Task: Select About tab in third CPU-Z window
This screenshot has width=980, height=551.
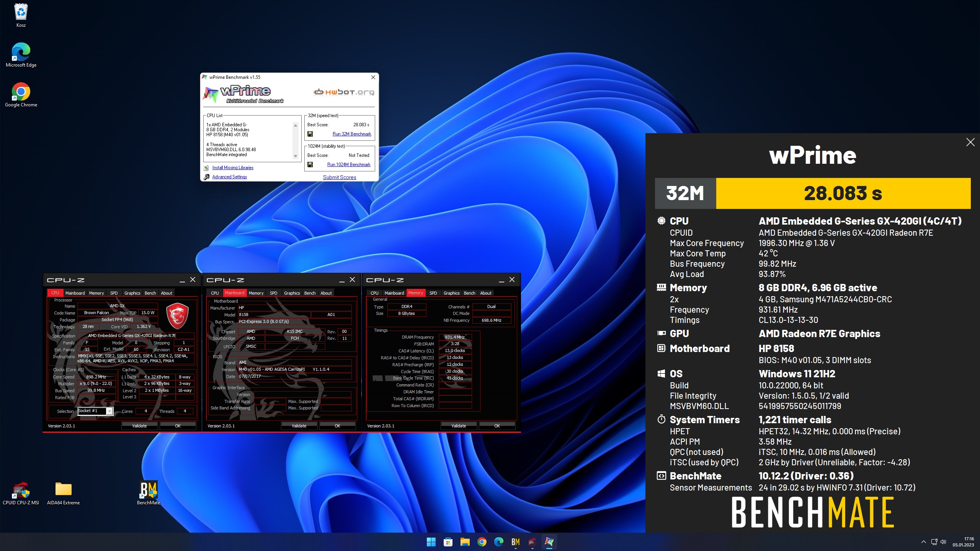Action: 486,293
